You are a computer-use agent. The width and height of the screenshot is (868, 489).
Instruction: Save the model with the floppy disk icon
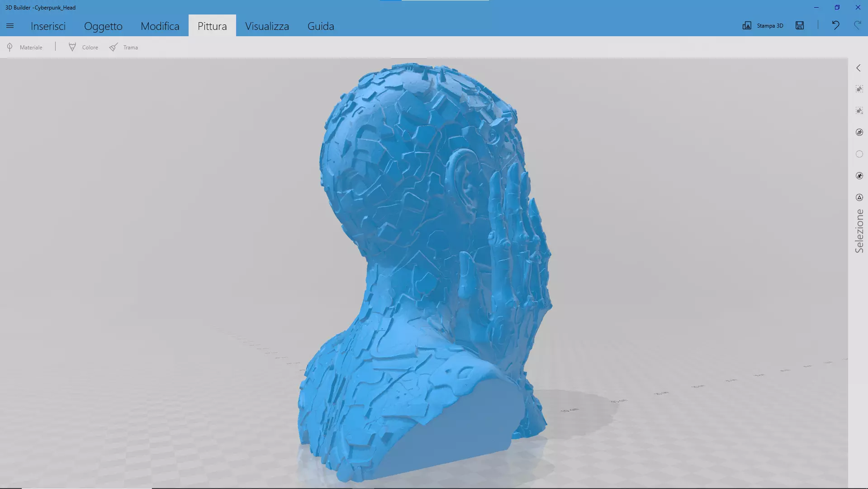coord(800,25)
